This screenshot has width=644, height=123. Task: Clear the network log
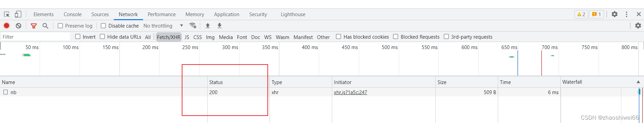coord(18,26)
